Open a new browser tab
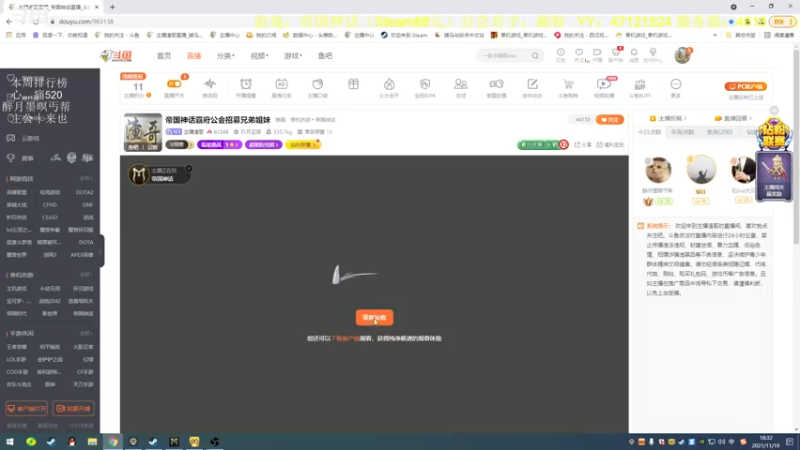The height and width of the screenshot is (450, 800). [112, 7]
